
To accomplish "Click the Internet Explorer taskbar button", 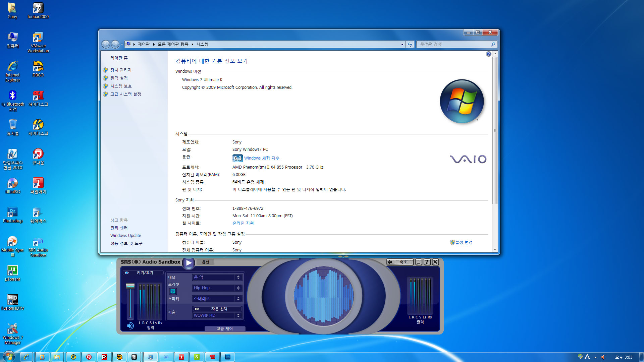I will point(26,357).
